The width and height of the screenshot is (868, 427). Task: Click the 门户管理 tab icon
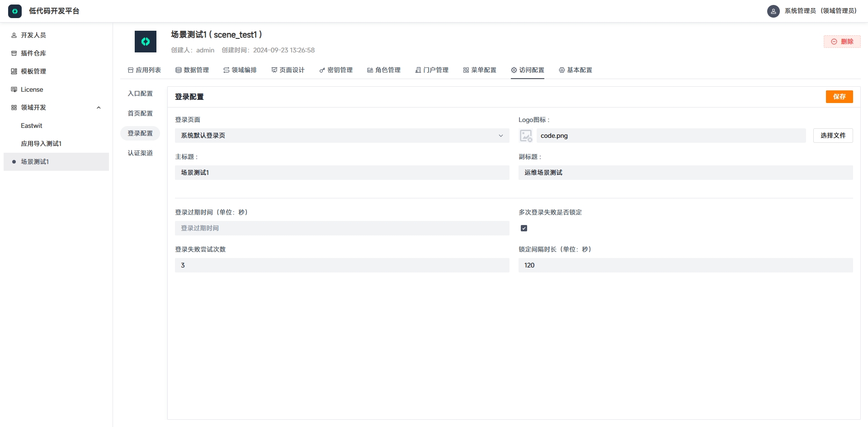[418, 70]
